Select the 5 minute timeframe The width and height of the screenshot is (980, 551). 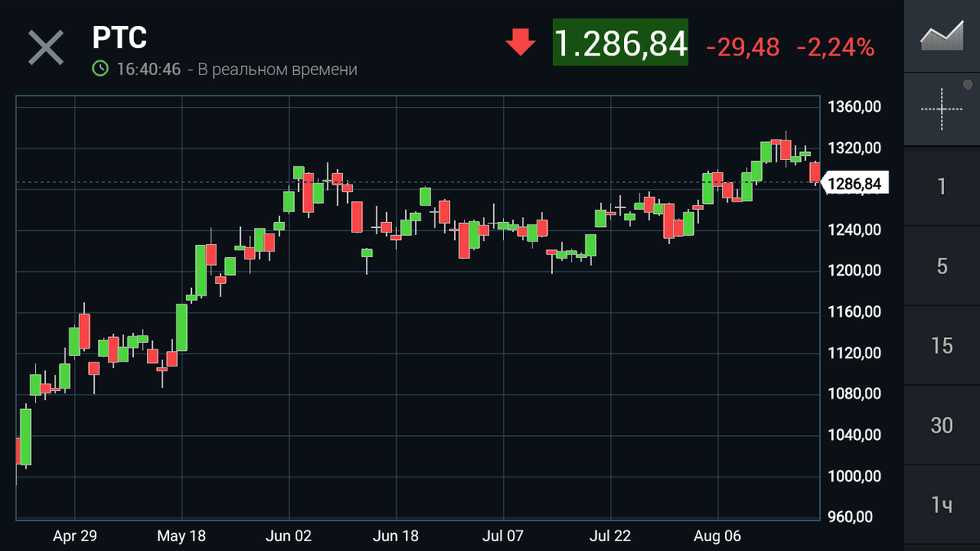[x=942, y=266]
